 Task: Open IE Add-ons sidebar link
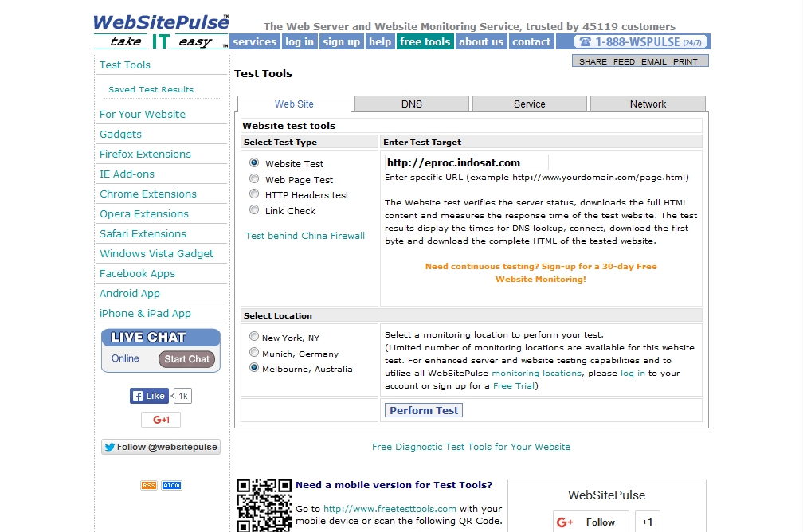click(127, 174)
